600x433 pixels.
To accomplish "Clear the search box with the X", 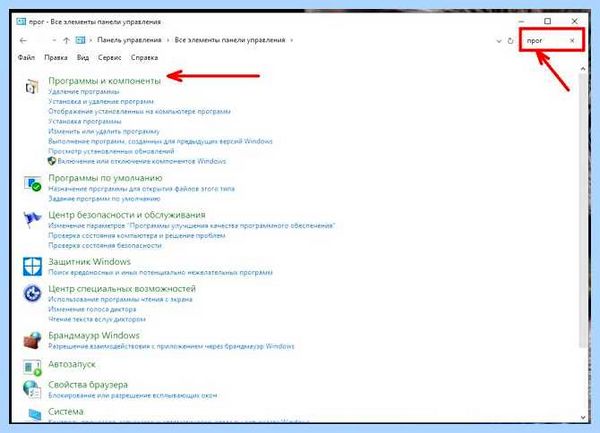I will 572,41.
